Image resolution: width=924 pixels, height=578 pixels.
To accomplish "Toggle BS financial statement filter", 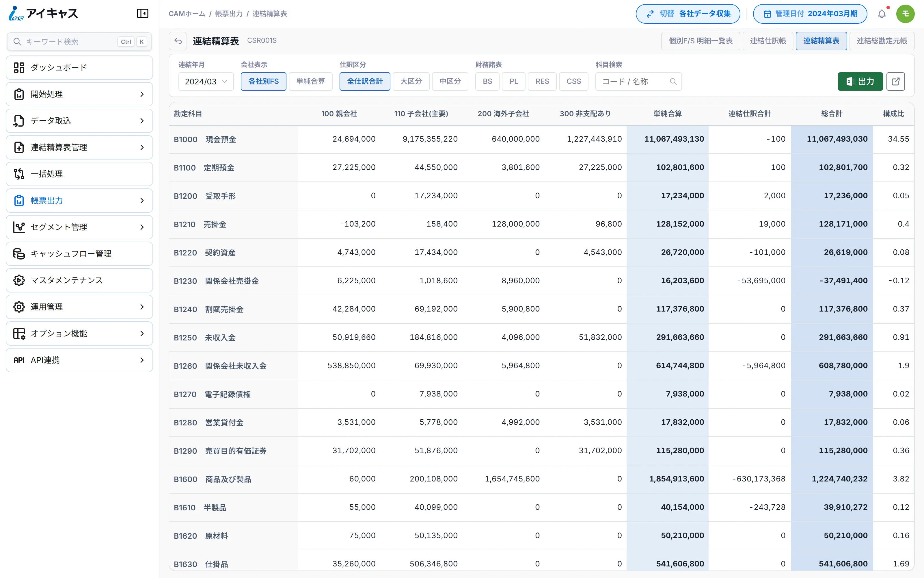I will click(487, 81).
